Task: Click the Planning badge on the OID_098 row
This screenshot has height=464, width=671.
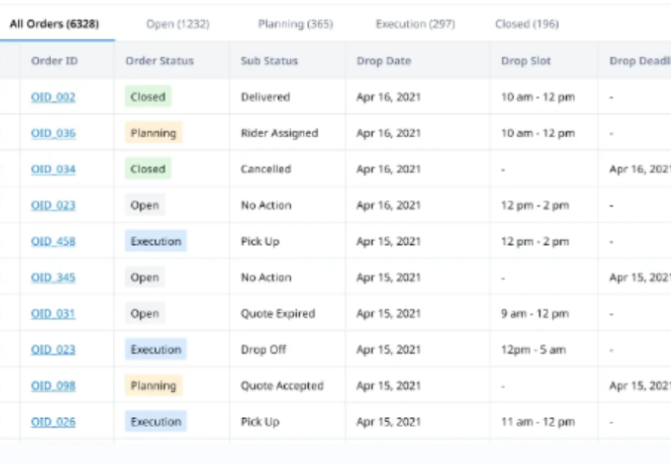Action: [x=153, y=385]
